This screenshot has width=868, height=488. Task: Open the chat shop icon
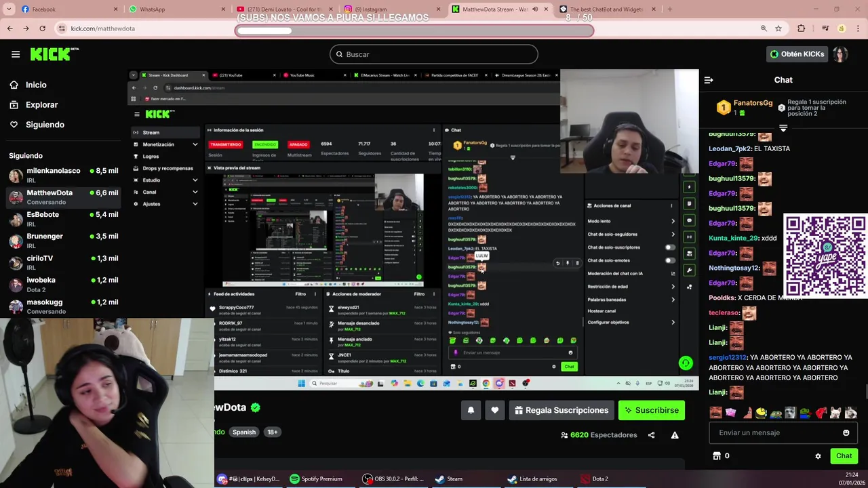click(x=716, y=456)
